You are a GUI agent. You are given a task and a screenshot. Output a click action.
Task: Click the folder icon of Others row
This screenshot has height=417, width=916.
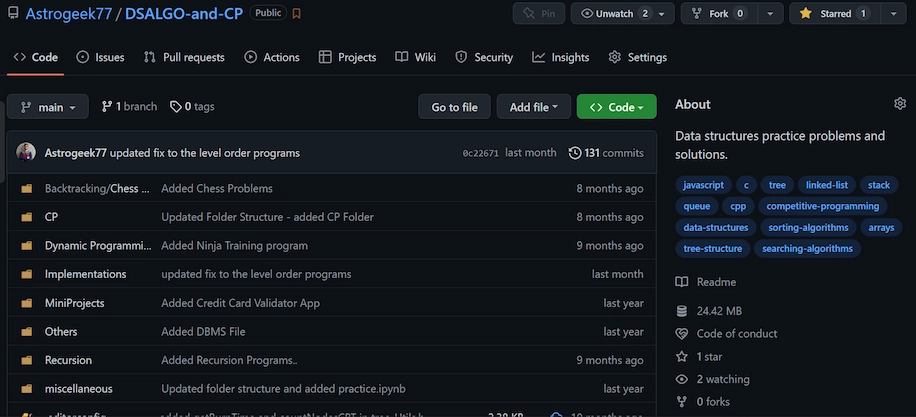(x=26, y=331)
